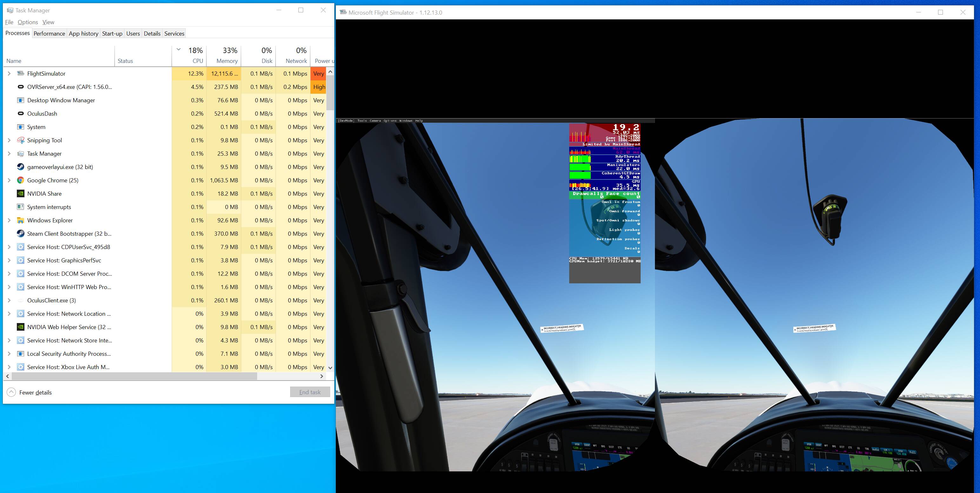Image resolution: width=980 pixels, height=493 pixels.
Task: Click the Snipping Tool process icon
Action: 21,140
